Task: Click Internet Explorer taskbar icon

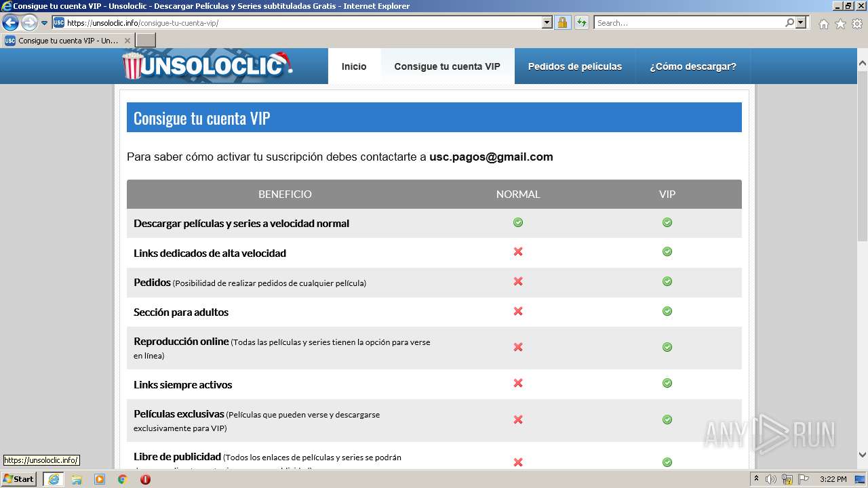Action: coord(54,479)
